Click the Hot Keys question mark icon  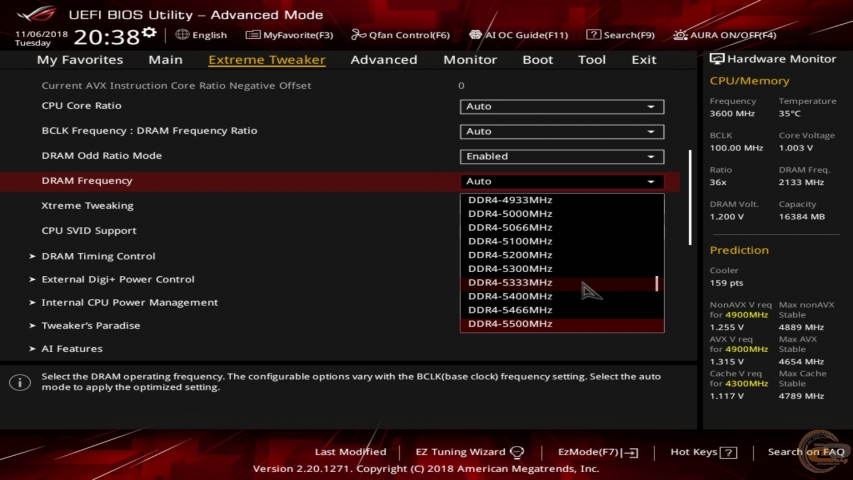point(728,452)
